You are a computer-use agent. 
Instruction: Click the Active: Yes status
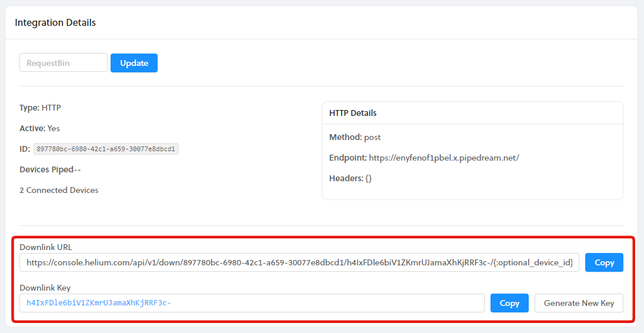[x=39, y=128]
